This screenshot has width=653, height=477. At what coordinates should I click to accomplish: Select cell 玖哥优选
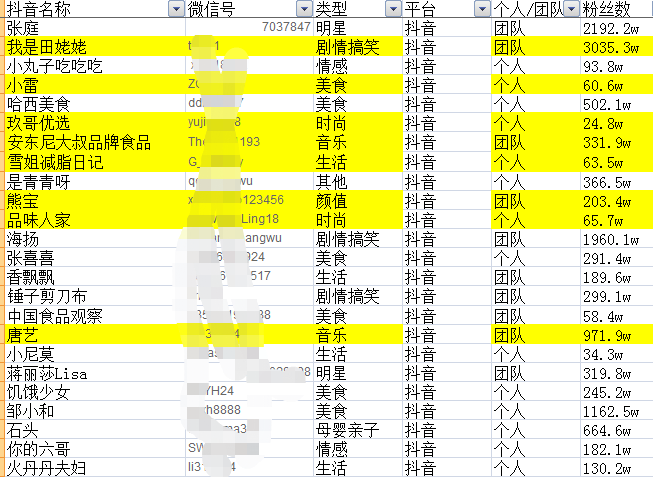(x=95, y=123)
